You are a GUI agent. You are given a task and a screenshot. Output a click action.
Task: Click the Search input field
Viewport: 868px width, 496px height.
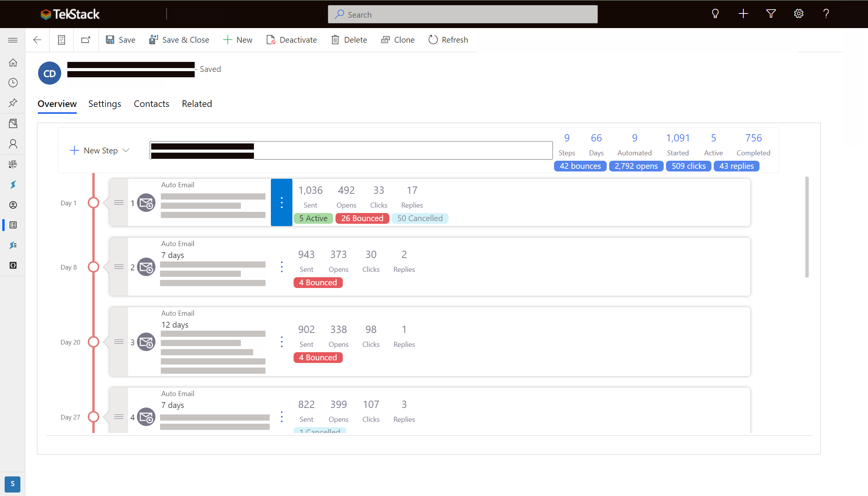[x=463, y=14]
